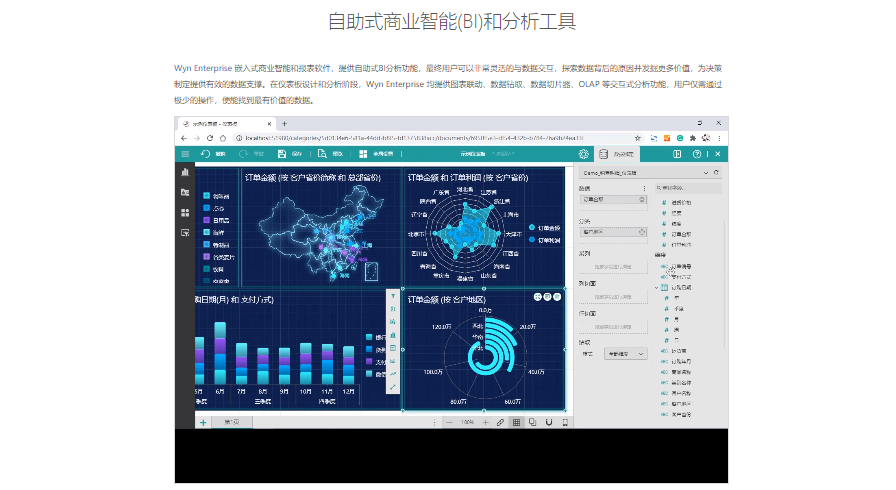Click the reload icon in the embedded browser
896x490 pixels.
210,138
